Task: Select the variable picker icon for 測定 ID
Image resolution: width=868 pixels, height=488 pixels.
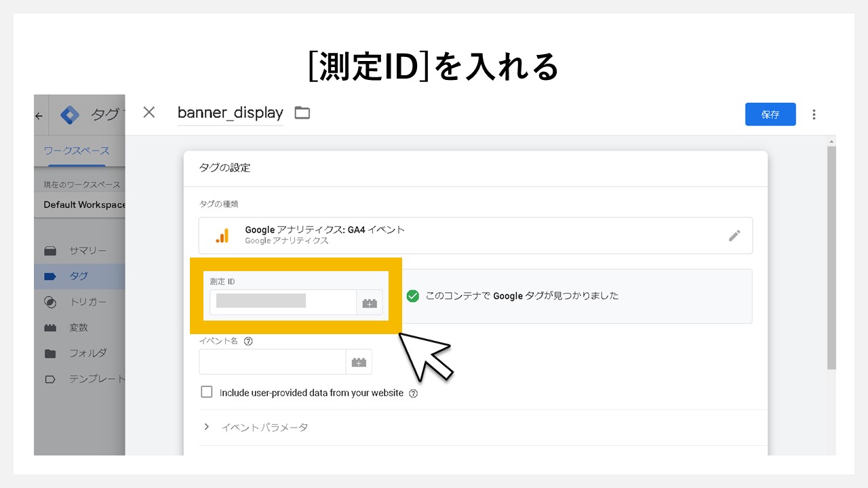Action: [370, 302]
